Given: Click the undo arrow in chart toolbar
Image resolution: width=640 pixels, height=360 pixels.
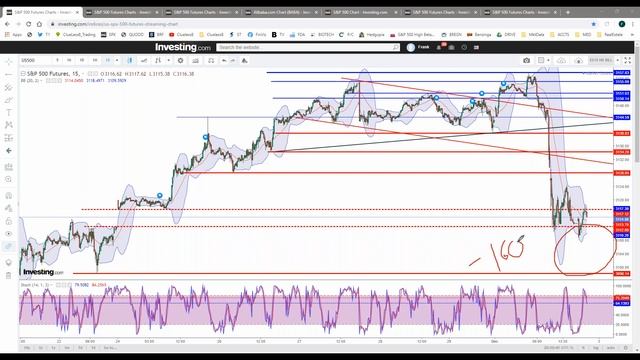Looking at the screenshot, I should 224,60.
